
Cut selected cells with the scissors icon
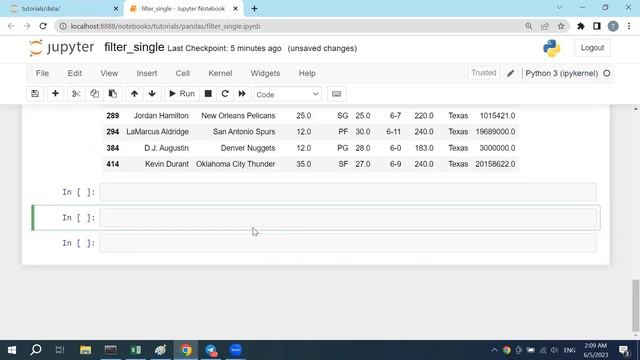point(76,94)
